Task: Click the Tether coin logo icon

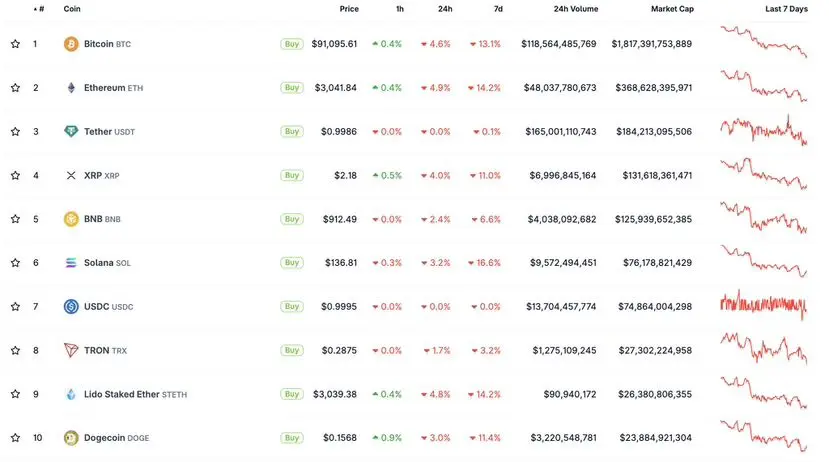Action: (71, 131)
